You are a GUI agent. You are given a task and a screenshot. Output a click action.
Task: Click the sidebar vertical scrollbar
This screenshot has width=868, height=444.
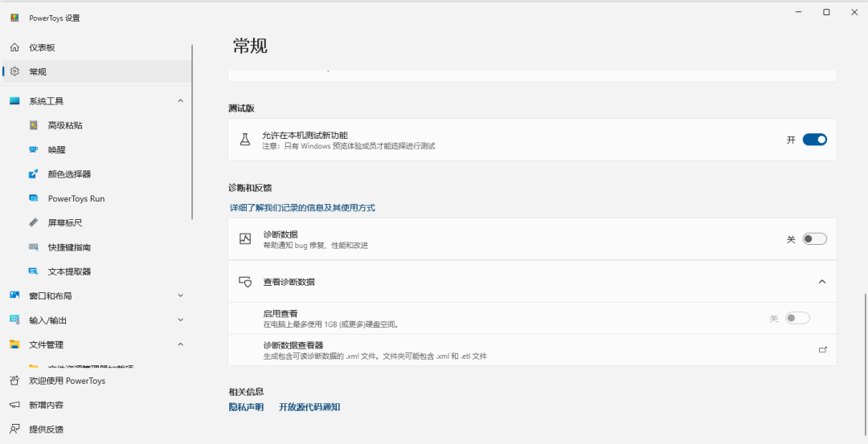[192, 132]
